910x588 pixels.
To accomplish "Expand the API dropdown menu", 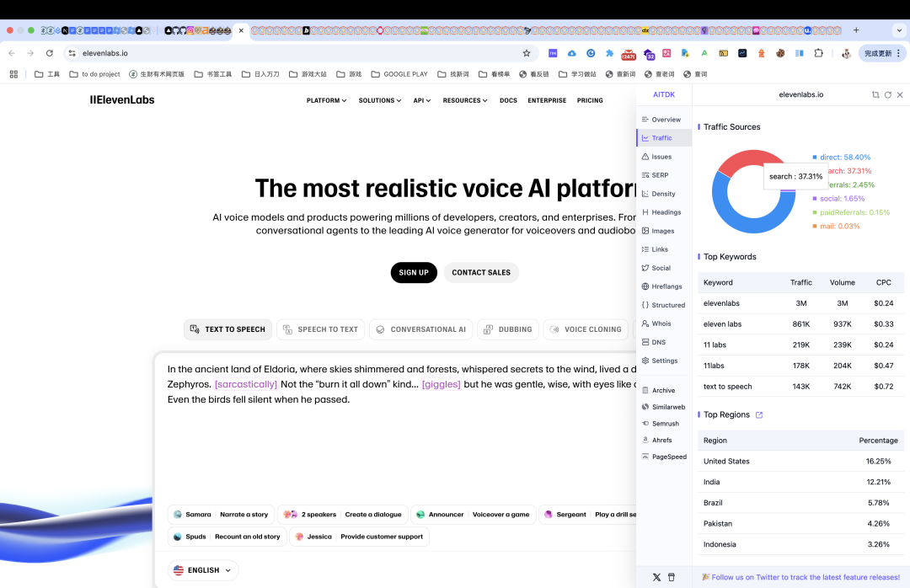I will point(422,101).
